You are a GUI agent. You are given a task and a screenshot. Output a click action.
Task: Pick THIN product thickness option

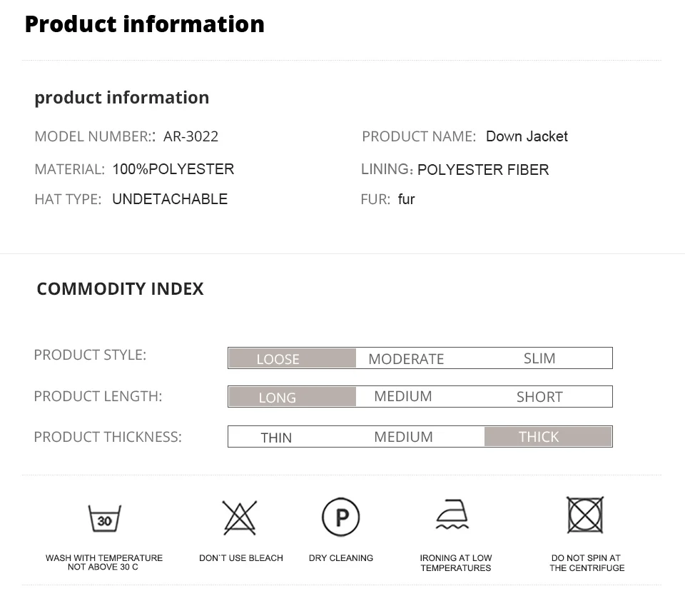point(276,438)
